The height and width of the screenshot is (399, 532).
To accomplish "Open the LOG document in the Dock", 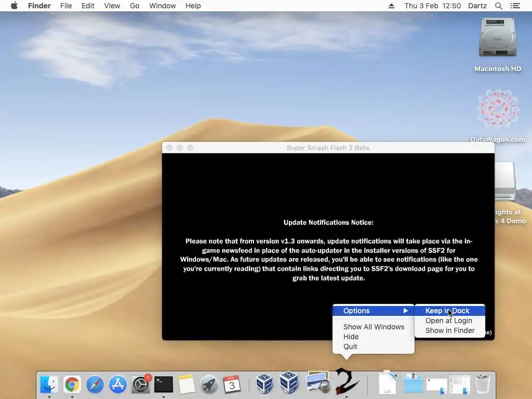I will tap(388, 383).
